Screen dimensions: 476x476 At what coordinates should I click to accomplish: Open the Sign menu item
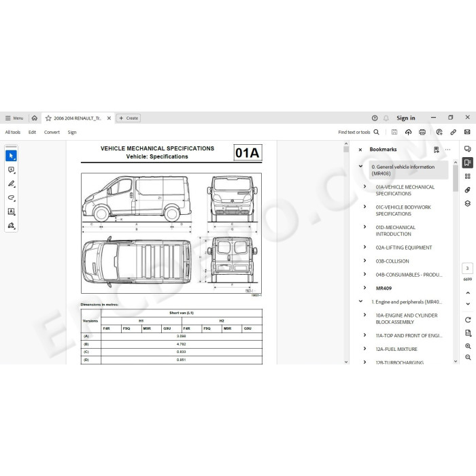[72, 132]
